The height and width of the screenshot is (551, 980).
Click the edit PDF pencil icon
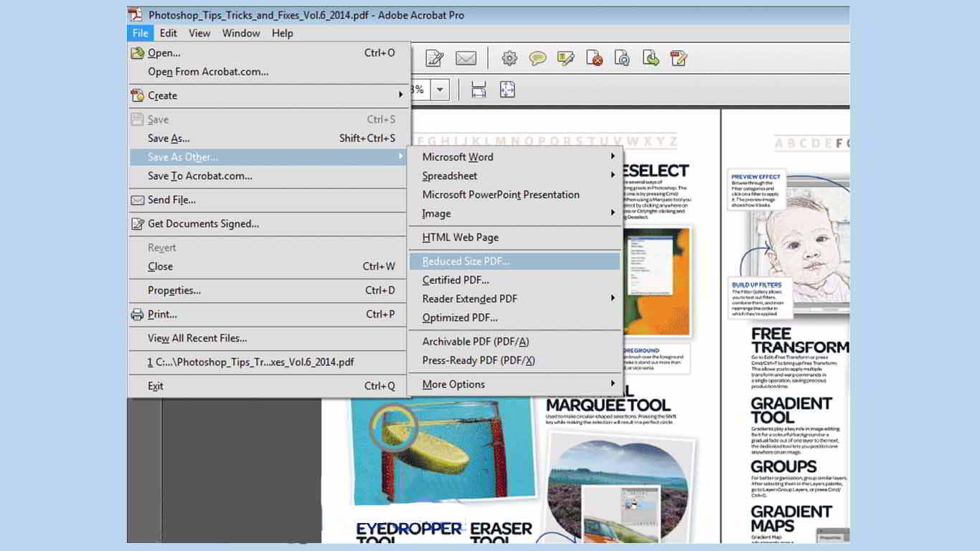point(679,58)
